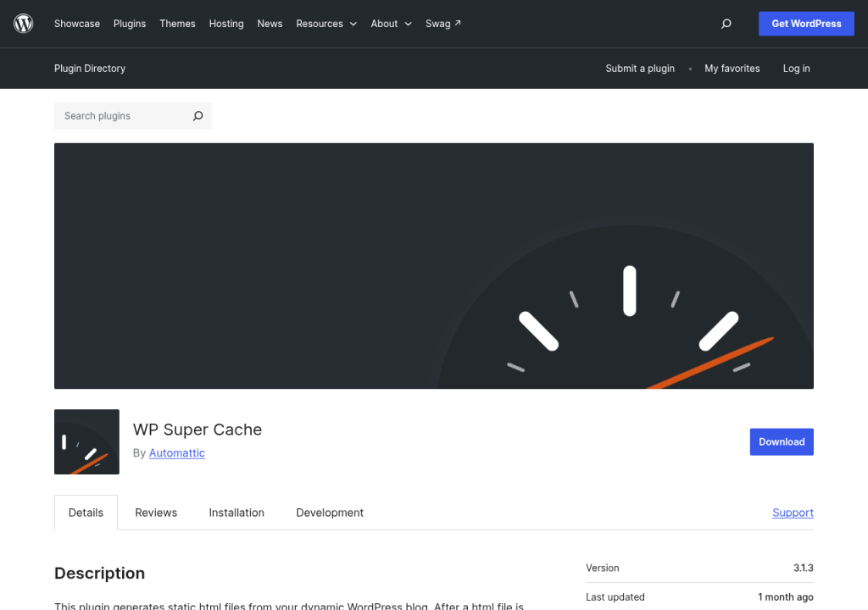This screenshot has width=868, height=610.
Task: Click the Version label
Action: [x=603, y=568]
